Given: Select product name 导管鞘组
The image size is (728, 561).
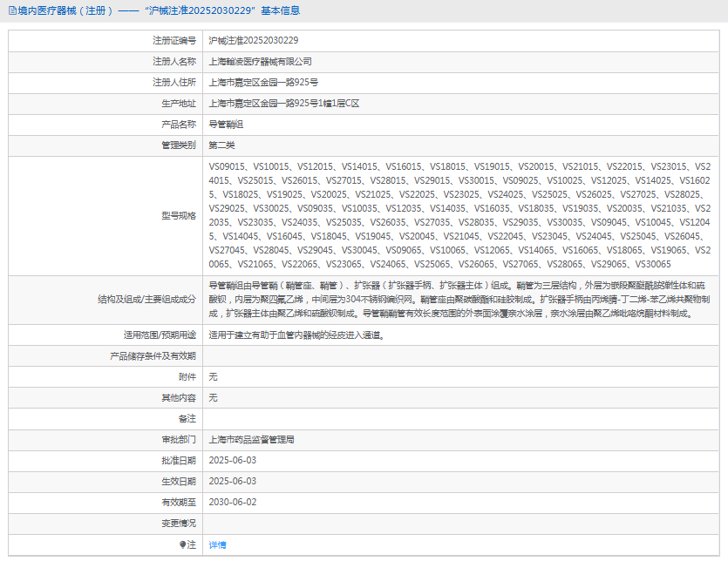Looking at the screenshot, I should [x=226, y=124].
